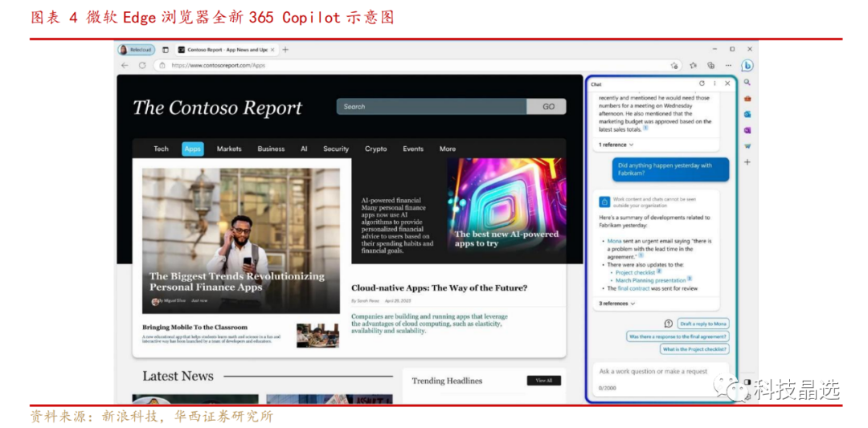Click the help question-mark suggestion icon
868x428 pixels.
click(668, 324)
